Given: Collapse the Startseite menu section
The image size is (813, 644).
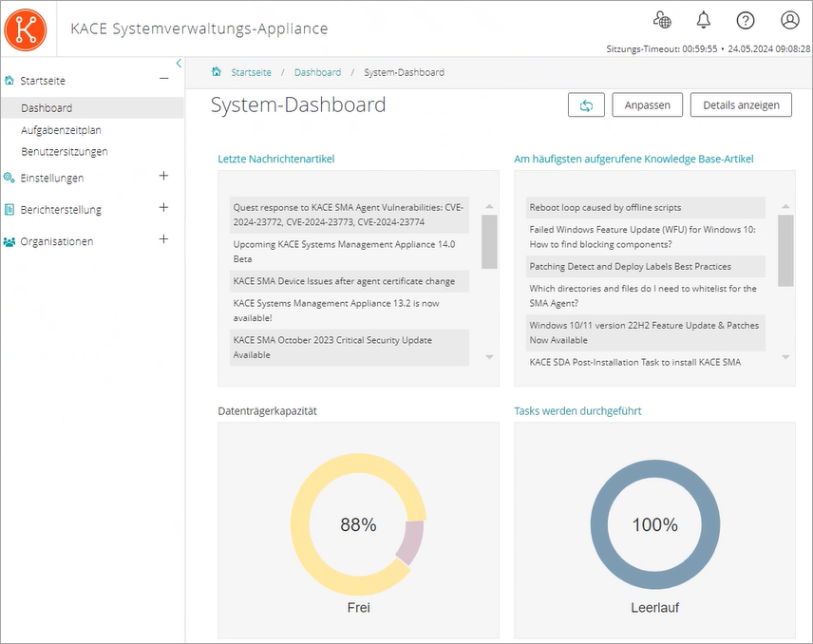Looking at the screenshot, I should click(x=163, y=81).
